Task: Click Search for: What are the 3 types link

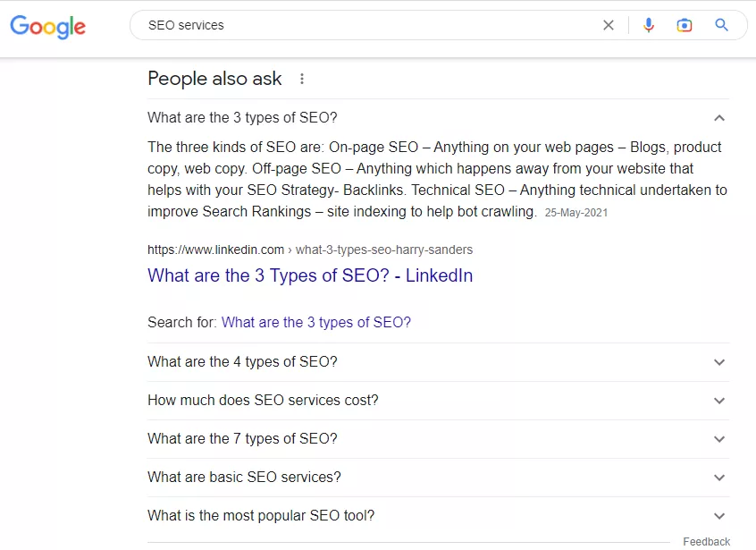Action: (x=316, y=322)
